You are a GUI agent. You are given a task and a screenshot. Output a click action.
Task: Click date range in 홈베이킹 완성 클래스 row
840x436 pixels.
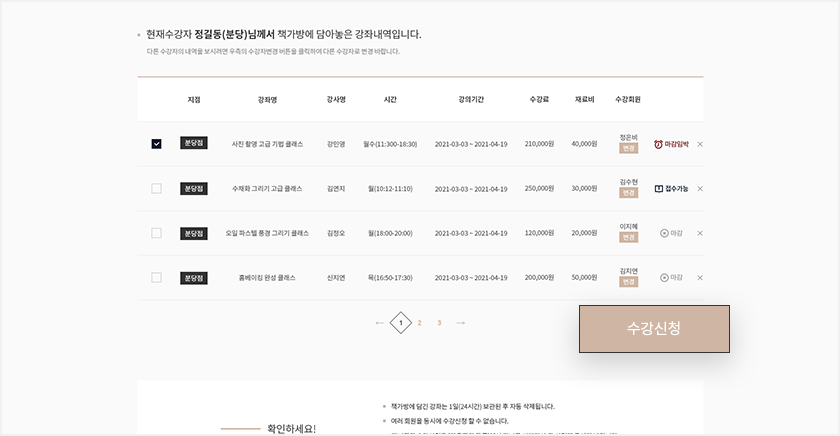click(471, 278)
